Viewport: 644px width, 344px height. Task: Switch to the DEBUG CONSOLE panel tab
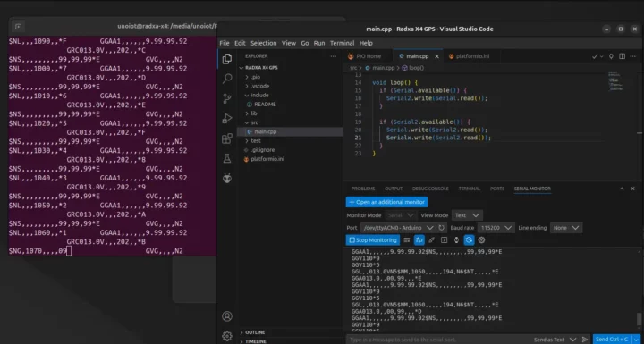click(x=430, y=189)
